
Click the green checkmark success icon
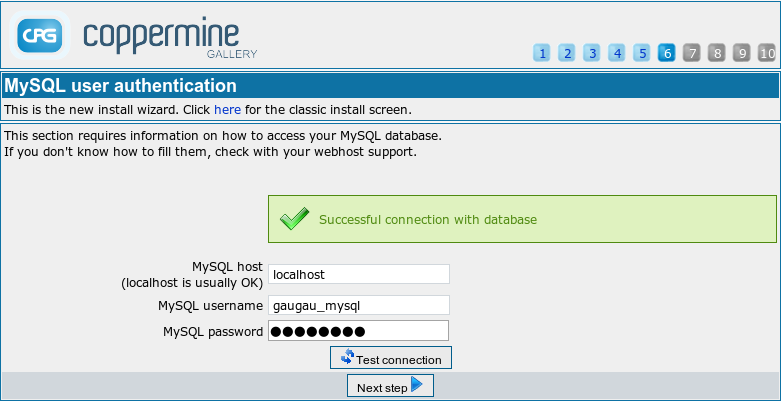pos(294,220)
